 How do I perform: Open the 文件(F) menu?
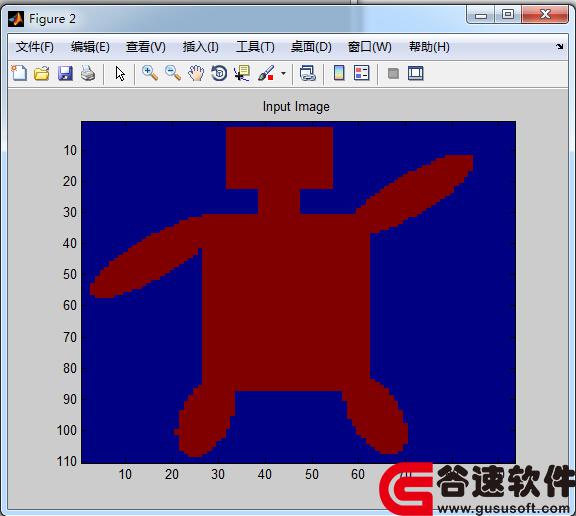coord(35,47)
